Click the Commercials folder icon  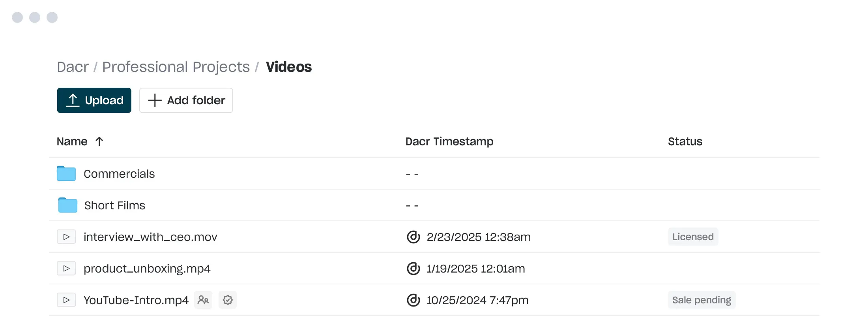66,173
